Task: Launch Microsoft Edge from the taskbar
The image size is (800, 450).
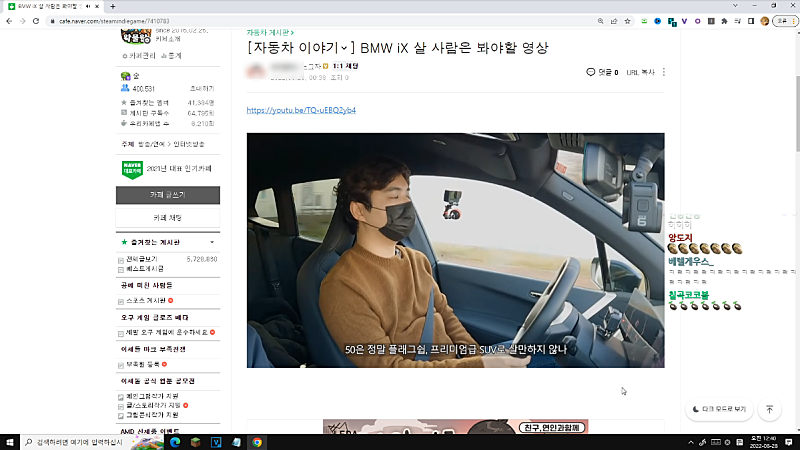Action: (175, 442)
